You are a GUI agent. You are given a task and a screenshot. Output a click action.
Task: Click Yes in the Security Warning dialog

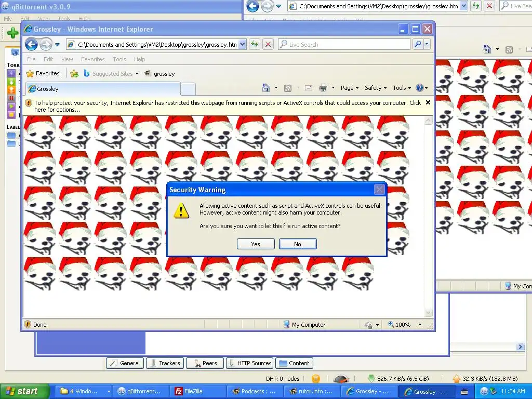pyautogui.click(x=256, y=244)
